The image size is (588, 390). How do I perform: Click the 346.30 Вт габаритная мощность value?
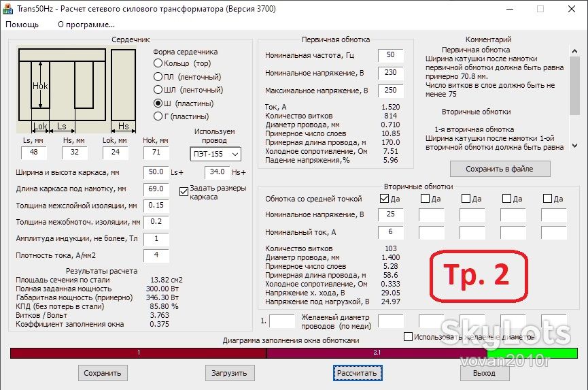point(162,297)
